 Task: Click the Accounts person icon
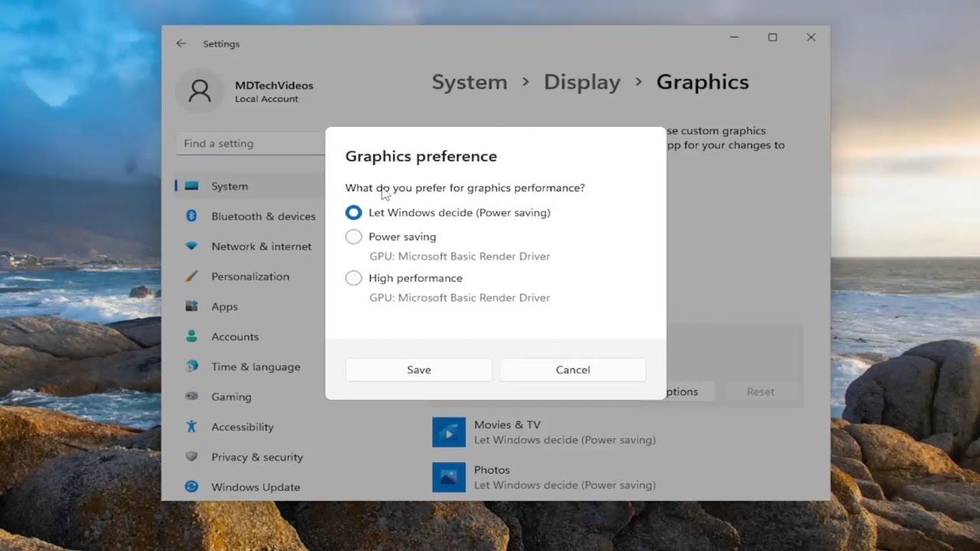(x=191, y=337)
